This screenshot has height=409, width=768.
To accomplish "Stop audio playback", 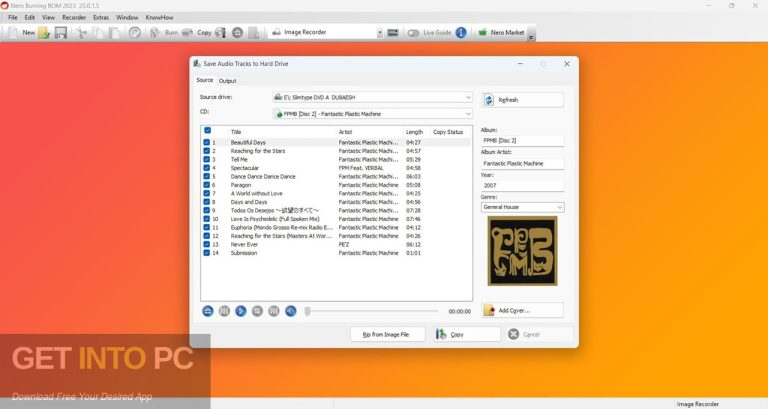I will (257, 311).
